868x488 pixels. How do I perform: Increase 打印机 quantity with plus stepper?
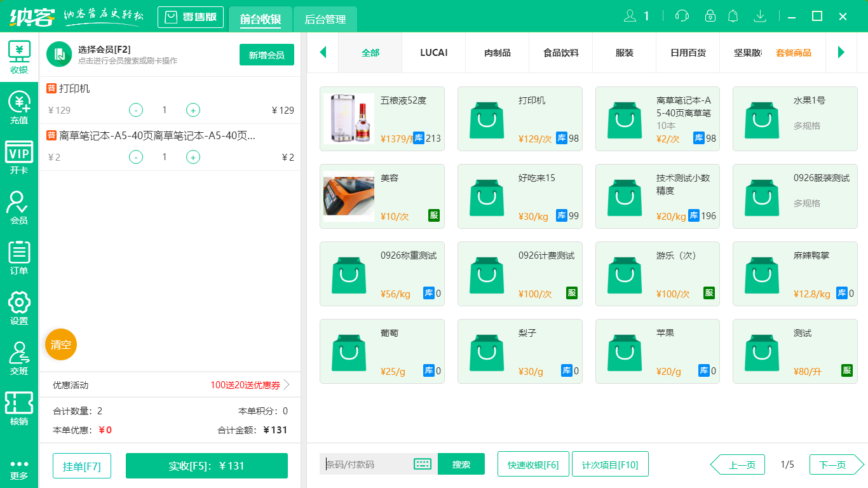point(193,110)
